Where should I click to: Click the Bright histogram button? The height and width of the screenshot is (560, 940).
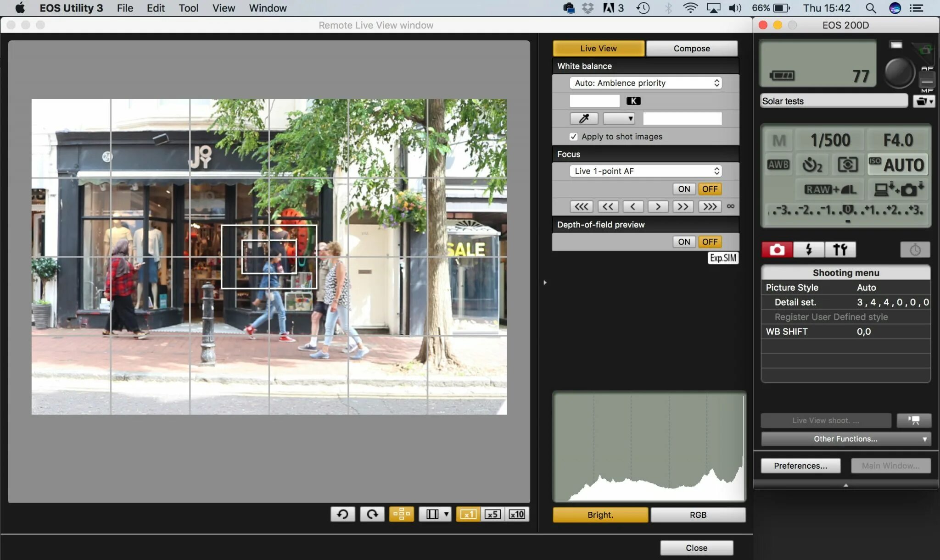point(600,514)
